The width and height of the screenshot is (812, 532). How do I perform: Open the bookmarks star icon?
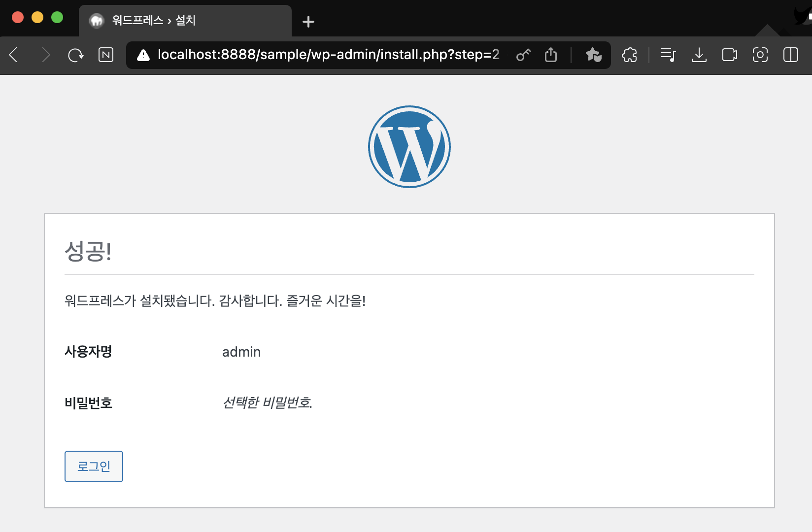(x=593, y=55)
